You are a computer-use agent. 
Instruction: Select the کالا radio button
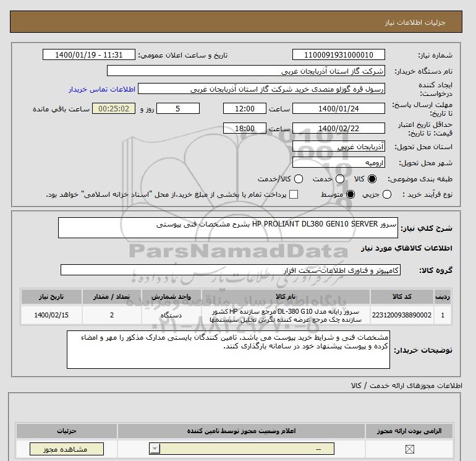(372, 179)
